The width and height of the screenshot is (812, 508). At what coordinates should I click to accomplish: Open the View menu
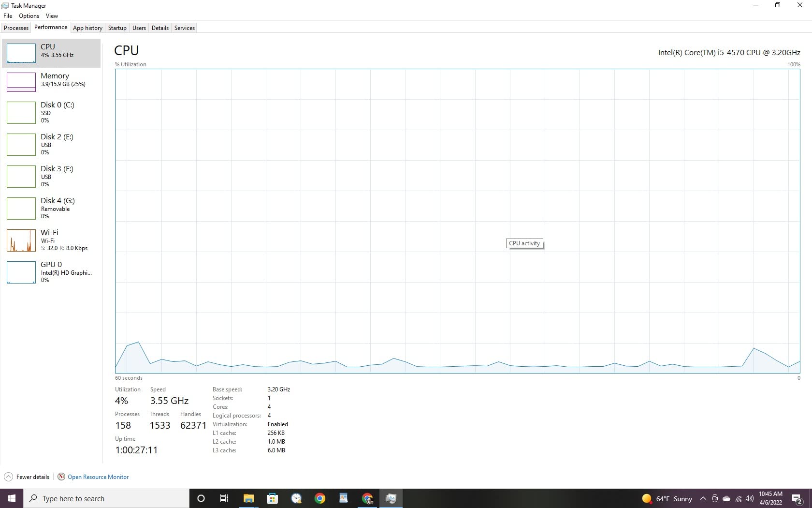click(x=52, y=16)
